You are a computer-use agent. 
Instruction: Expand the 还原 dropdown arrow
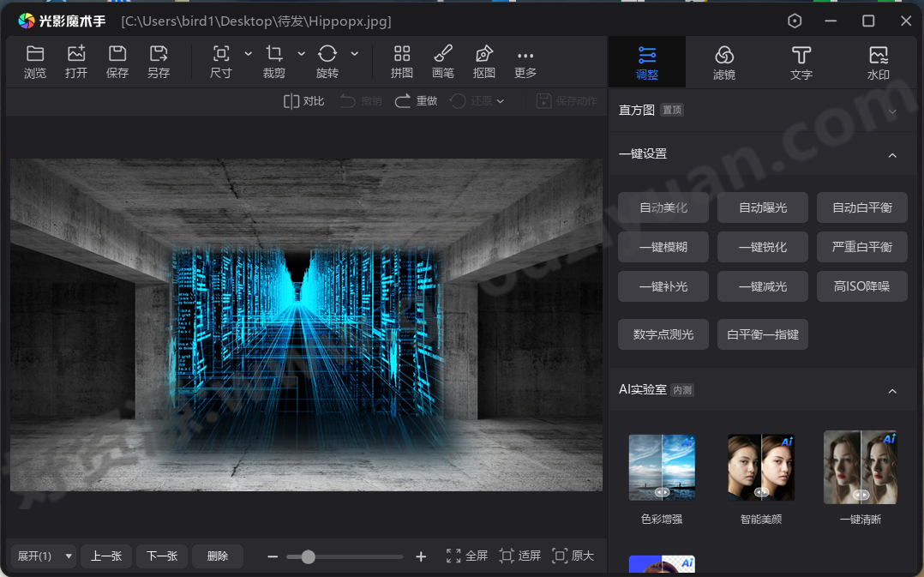[500, 100]
